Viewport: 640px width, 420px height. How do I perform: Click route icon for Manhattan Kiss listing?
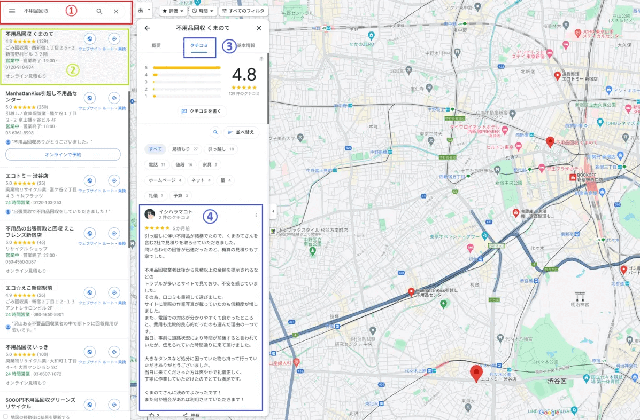[114, 98]
